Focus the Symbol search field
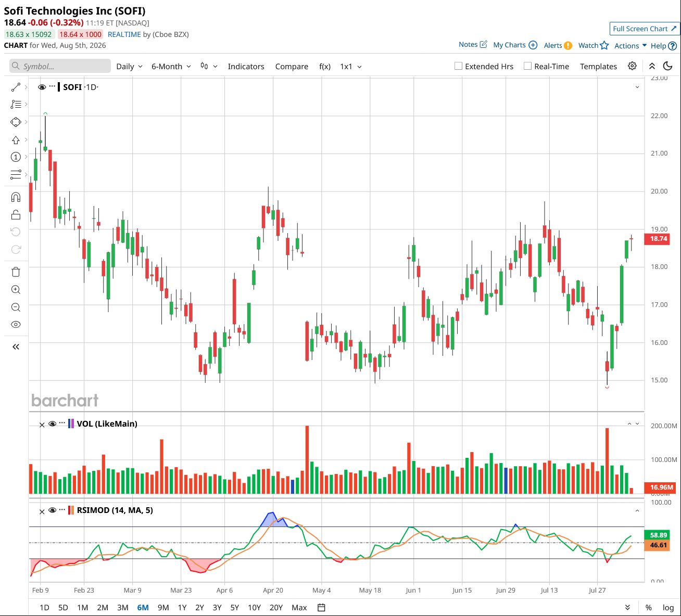 coord(60,66)
